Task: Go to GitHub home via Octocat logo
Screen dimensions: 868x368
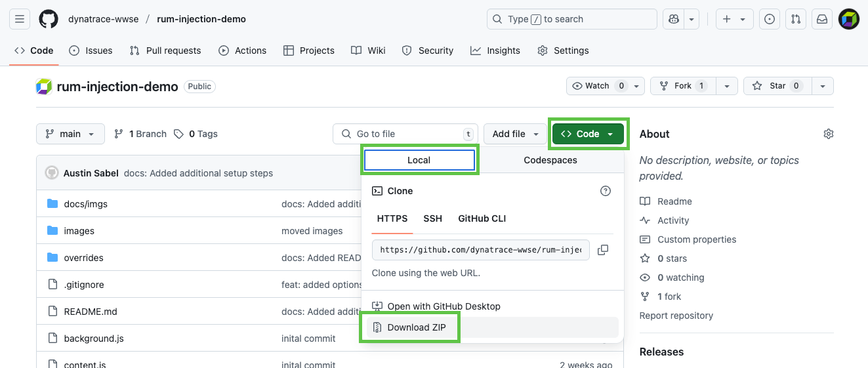Action: pyautogui.click(x=49, y=19)
